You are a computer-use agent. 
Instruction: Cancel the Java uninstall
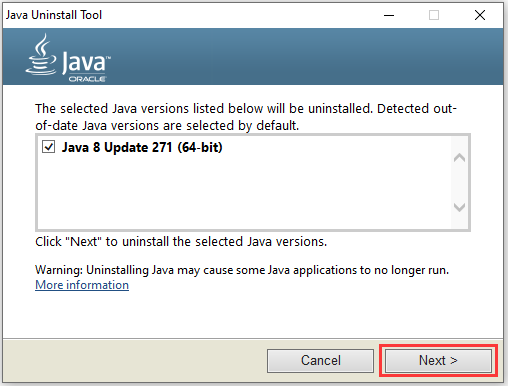tap(320, 361)
